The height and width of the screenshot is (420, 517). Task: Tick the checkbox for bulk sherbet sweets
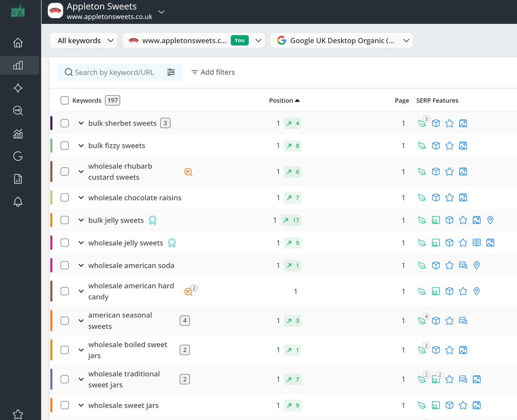[x=65, y=123]
